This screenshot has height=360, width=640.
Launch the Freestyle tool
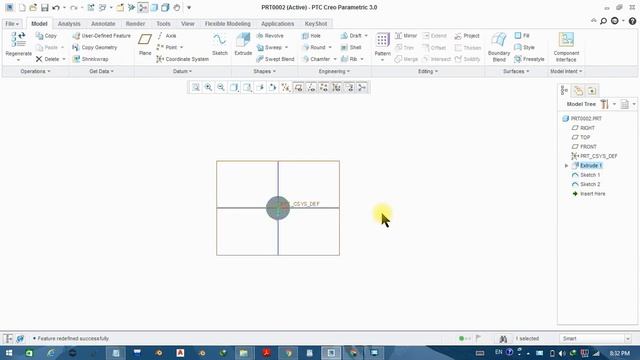pos(529,59)
